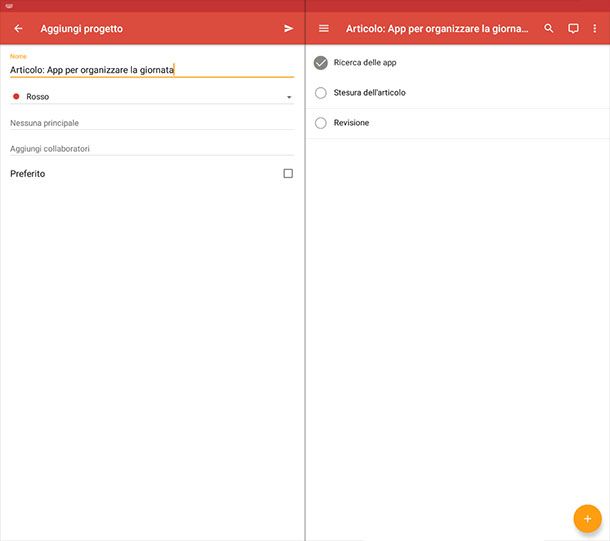This screenshot has height=541, width=610.
Task: Open the Stesura dell'articolo task text
Action: 369,93
